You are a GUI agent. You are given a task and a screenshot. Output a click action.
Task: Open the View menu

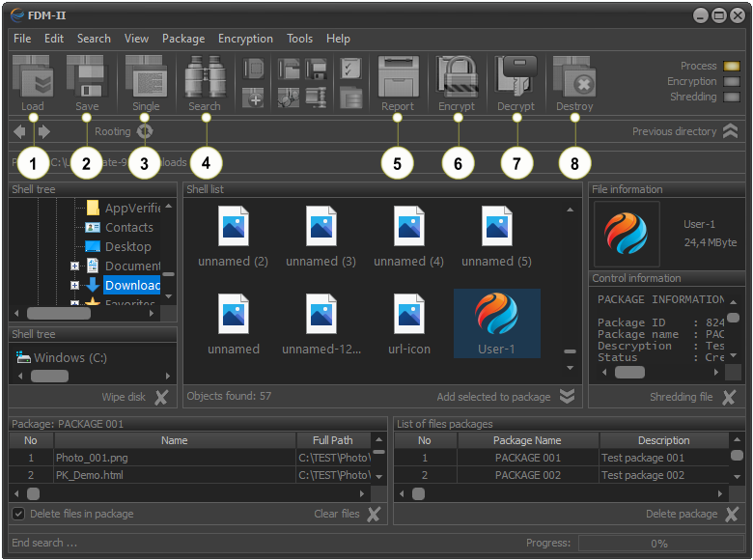pos(136,39)
